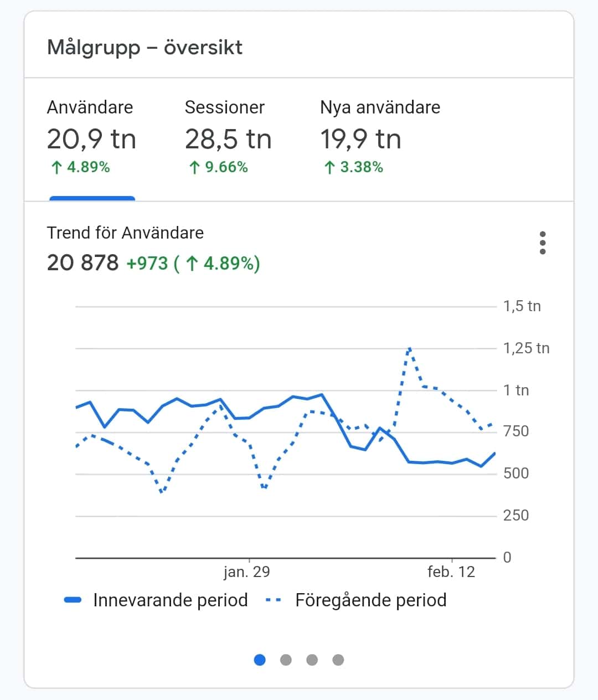Click the 20 878 trend total value
This screenshot has width=598, height=700.
(83, 262)
